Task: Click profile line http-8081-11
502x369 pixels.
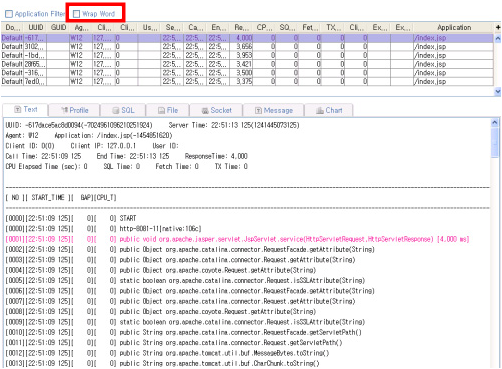Action: pyautogui.click(x=103, y=229)
